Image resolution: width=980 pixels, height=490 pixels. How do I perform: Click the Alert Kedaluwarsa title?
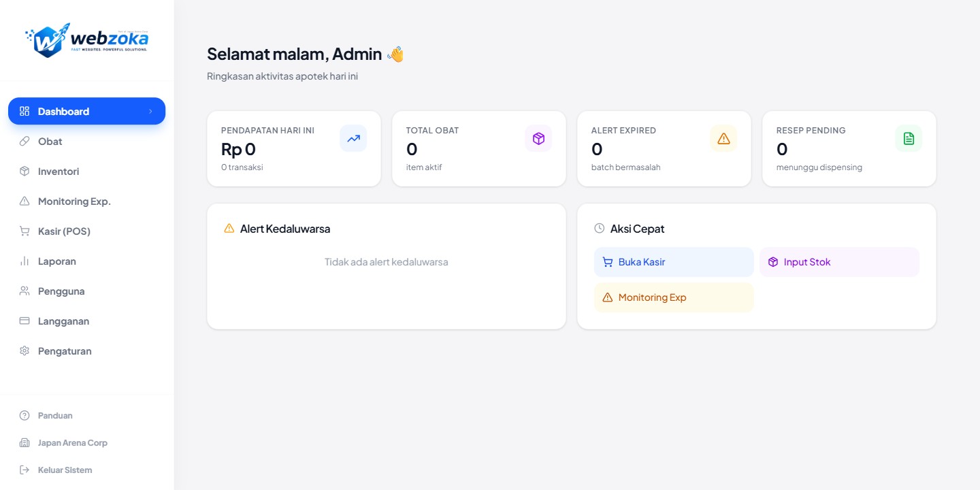[x=285, y=229]
